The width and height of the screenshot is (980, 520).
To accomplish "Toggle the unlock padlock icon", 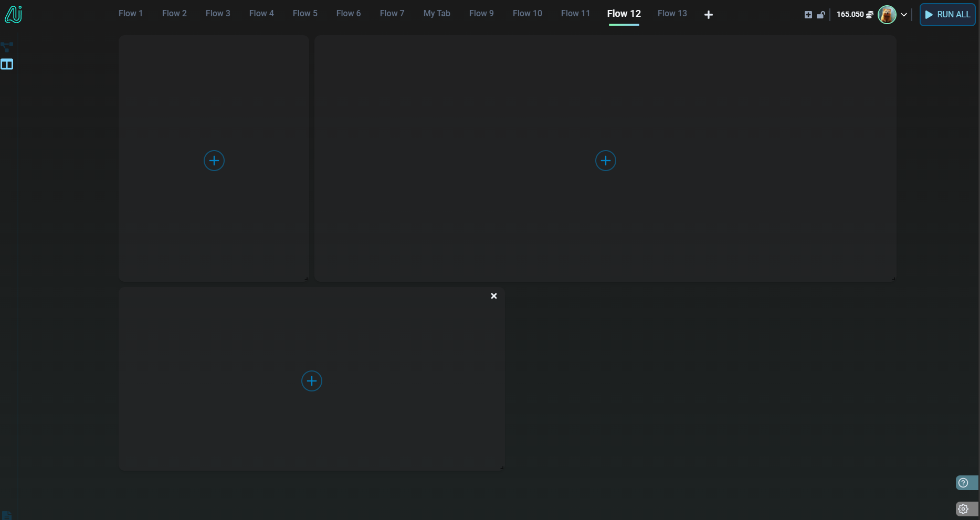I will pyautogui.click(x=821, y=15).
